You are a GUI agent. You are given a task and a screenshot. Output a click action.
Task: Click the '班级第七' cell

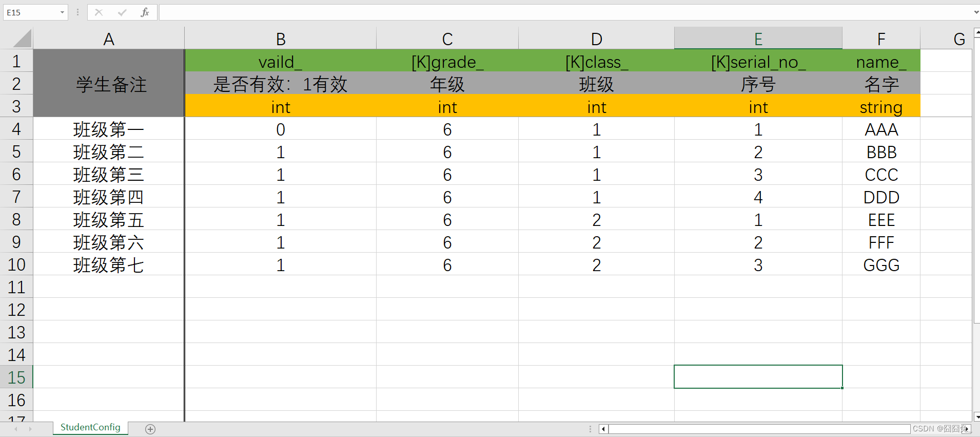click(x=109, y=264)
